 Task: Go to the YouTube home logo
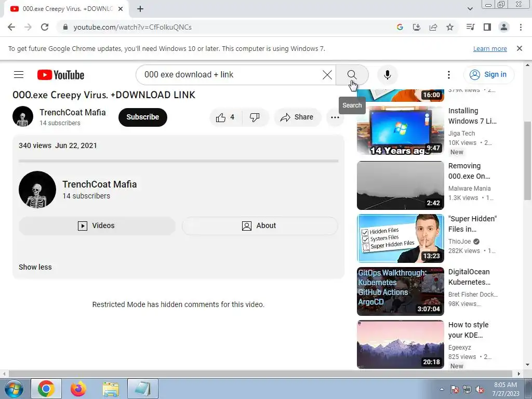(61, 75)
